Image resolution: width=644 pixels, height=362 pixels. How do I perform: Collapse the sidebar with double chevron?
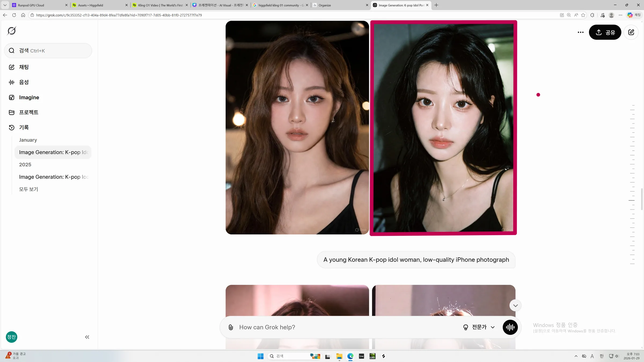point(87,337)
